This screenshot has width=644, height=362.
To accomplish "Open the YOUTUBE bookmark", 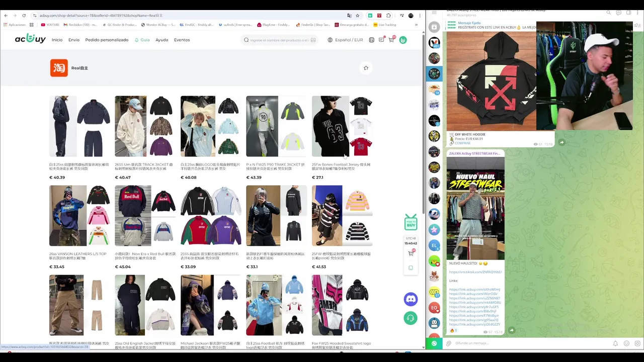I will pyautogui.click(x=50, y=25).
